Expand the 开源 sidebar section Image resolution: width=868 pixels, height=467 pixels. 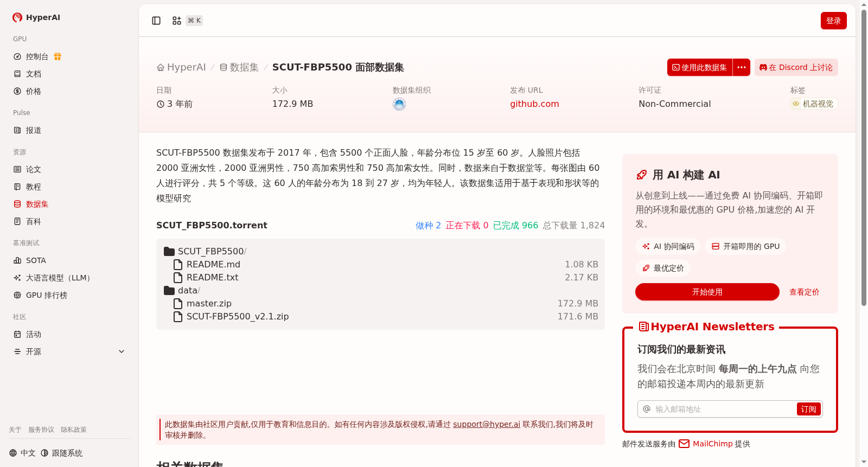pos(69,351)
